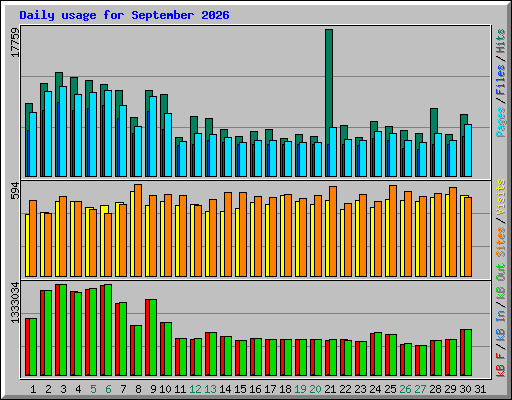Select weekend day 13 label
The height and width of the screenshot is (400, 512).
tap(210, 389)
